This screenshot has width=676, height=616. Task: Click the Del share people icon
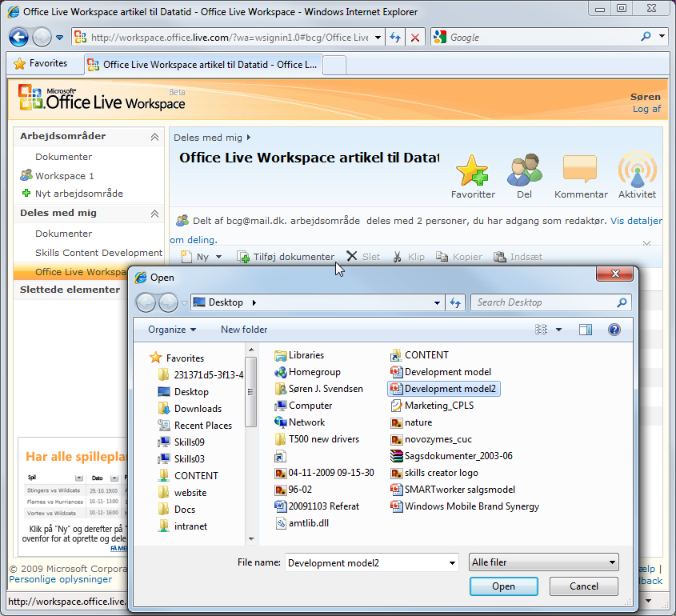click(x=524, y=170)
